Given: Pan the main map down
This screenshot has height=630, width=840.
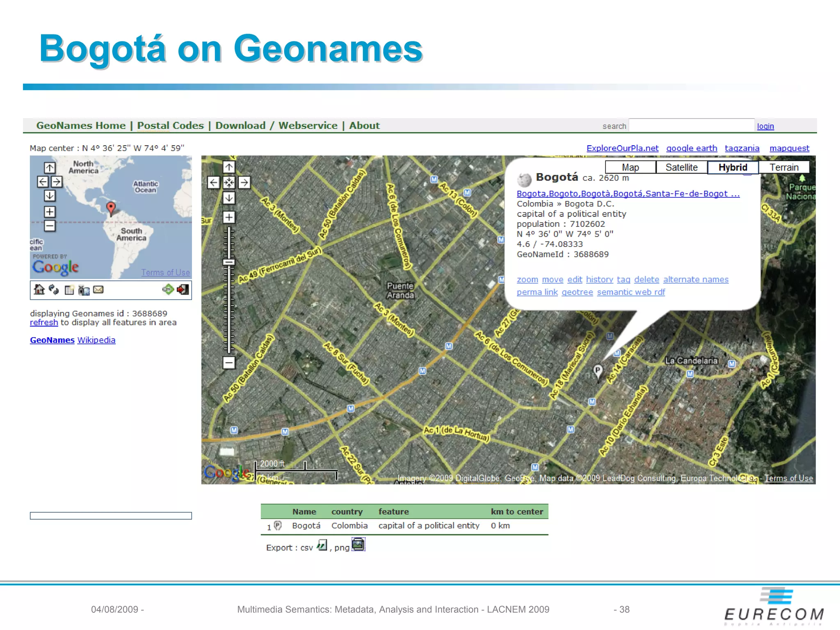Looking at the screenshot, I should tap(229, 198).
